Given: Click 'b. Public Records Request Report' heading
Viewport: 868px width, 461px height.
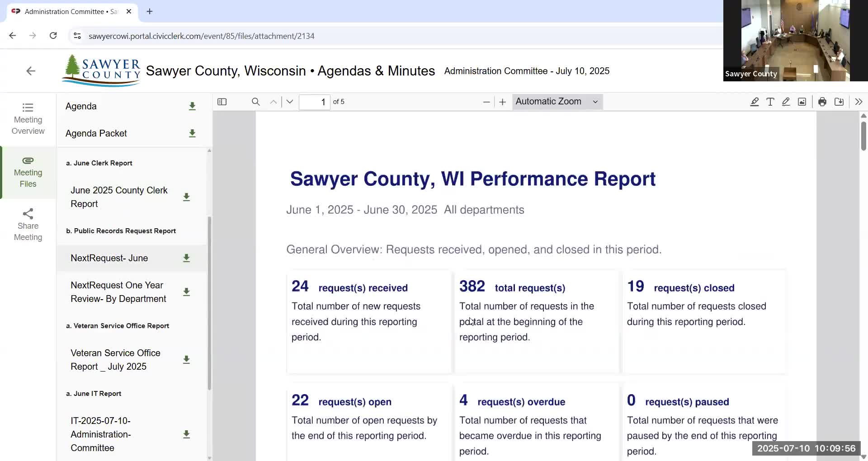Looking at the screenshot, I should 121,231.
